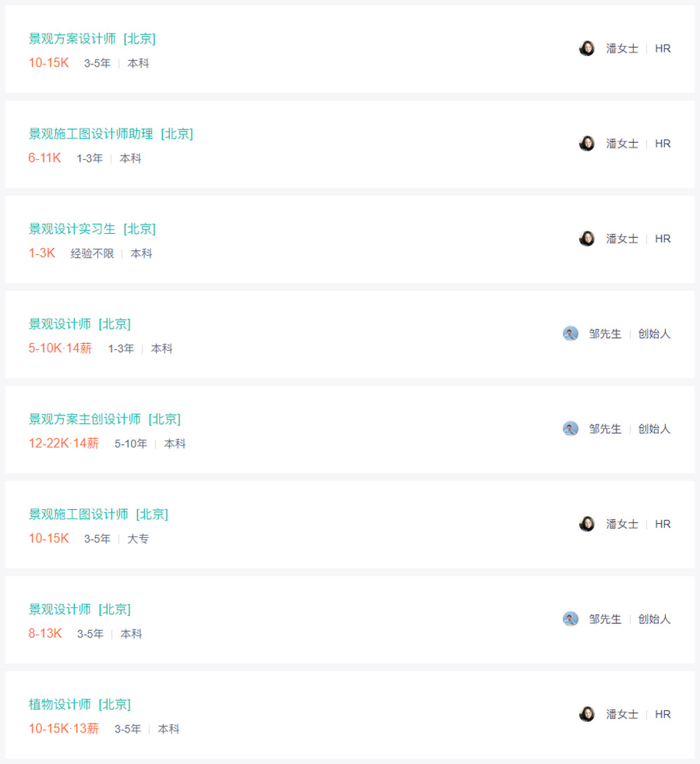The image size is (700, 764).
Task: Click 邹先生's avatar in the 景观方案主创设计师 row
Action: tap(570, 429)
